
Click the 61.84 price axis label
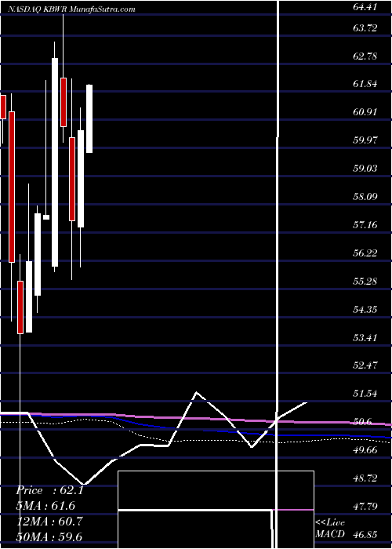(365, 84)
